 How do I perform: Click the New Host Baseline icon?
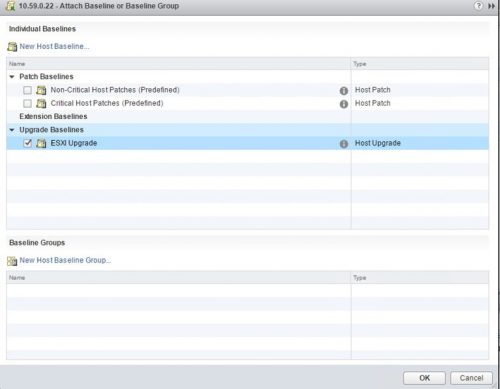(x=12, y=47)
